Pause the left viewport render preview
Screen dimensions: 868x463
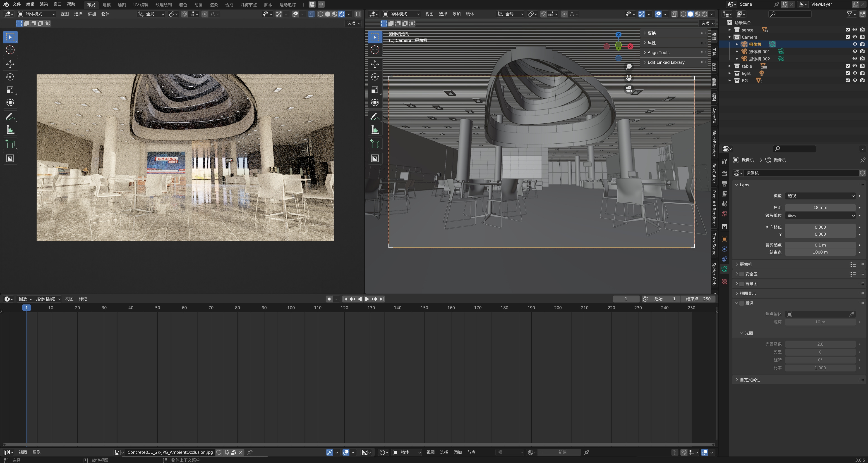tap(358, 14)
